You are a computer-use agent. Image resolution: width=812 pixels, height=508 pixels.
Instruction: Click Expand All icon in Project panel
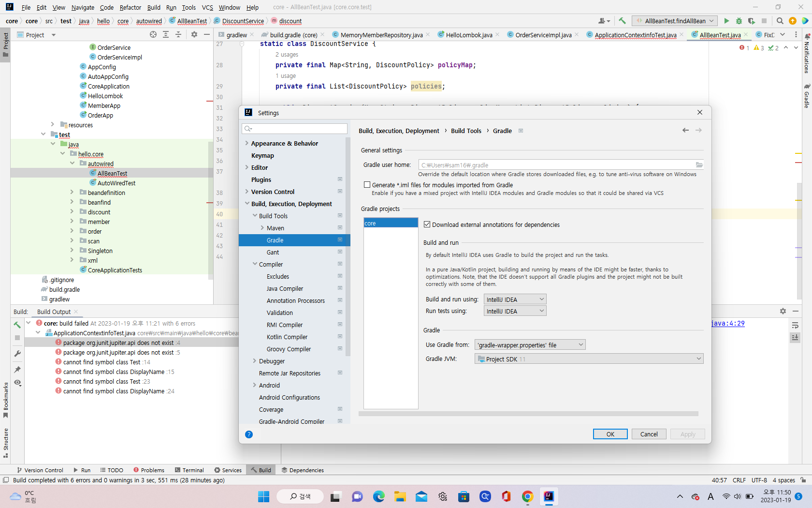166,34
